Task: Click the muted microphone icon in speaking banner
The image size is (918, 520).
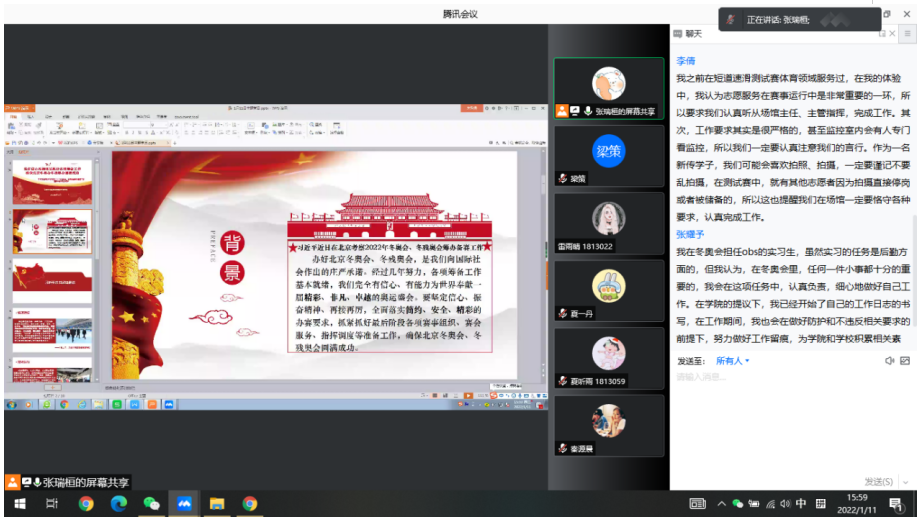Action: pyautogui.click(x=731, y=20)
